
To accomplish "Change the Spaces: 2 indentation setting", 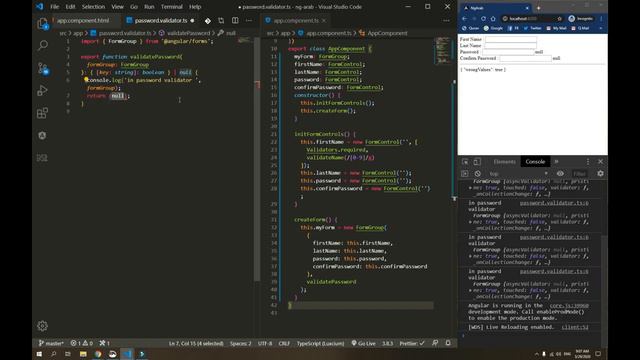I will click(240, 343).
